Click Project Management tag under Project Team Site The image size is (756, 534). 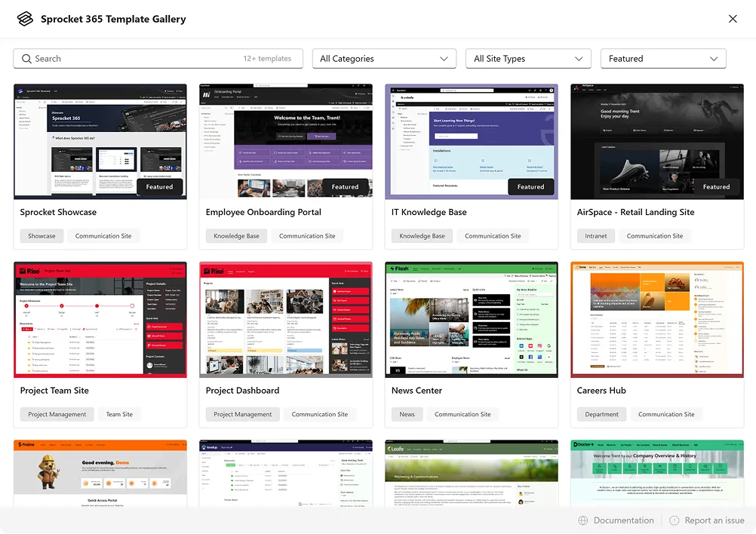57,415
